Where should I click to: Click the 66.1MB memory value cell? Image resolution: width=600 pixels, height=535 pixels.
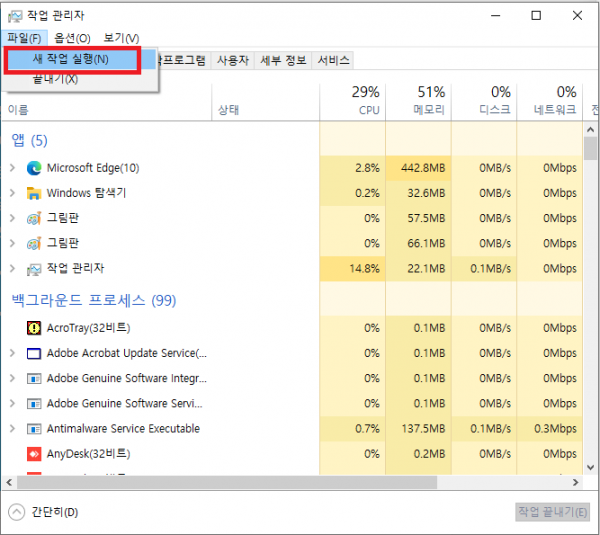click(x=418, y=243)
